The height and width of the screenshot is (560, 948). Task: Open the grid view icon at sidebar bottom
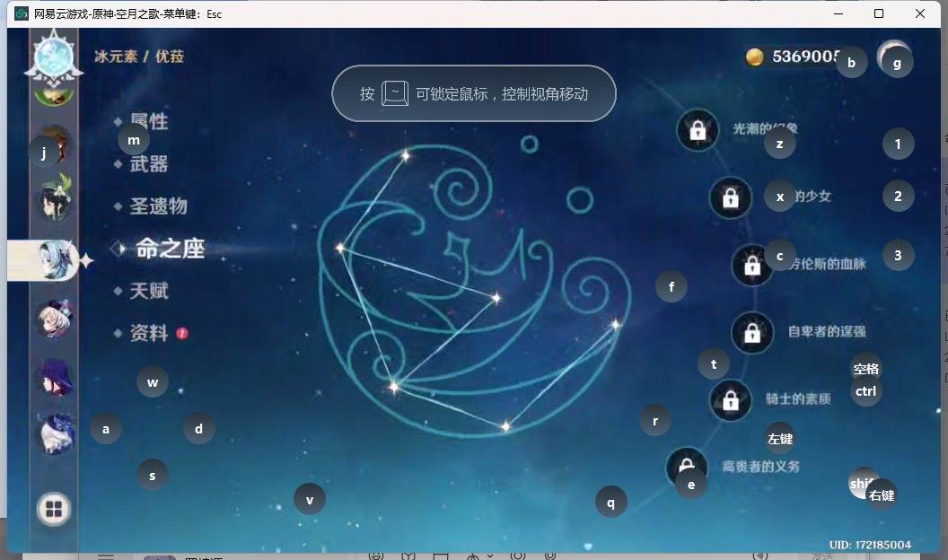point(54,509)
